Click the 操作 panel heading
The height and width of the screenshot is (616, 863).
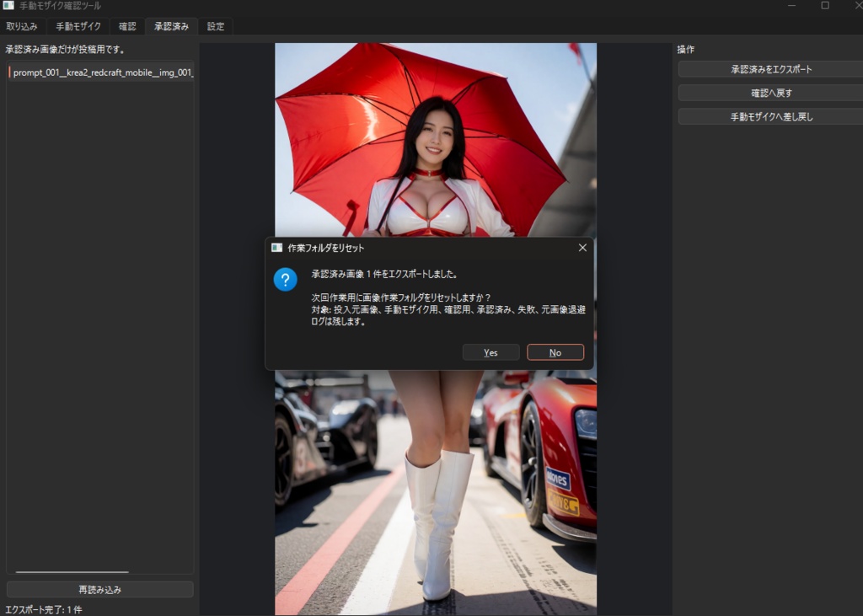686,50
